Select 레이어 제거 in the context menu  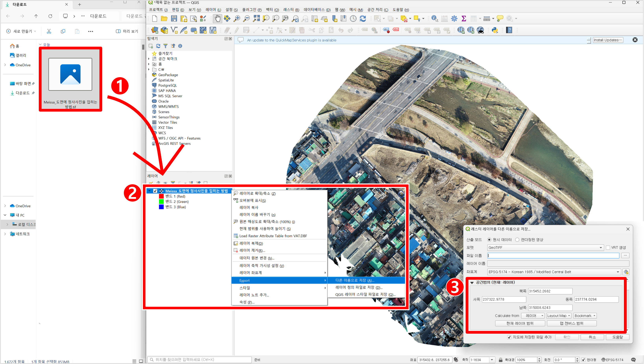[x=280, y=250]
